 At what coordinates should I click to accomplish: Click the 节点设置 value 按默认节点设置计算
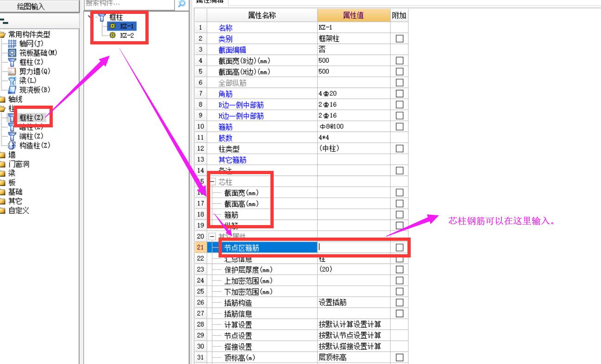tap(354, 335)
